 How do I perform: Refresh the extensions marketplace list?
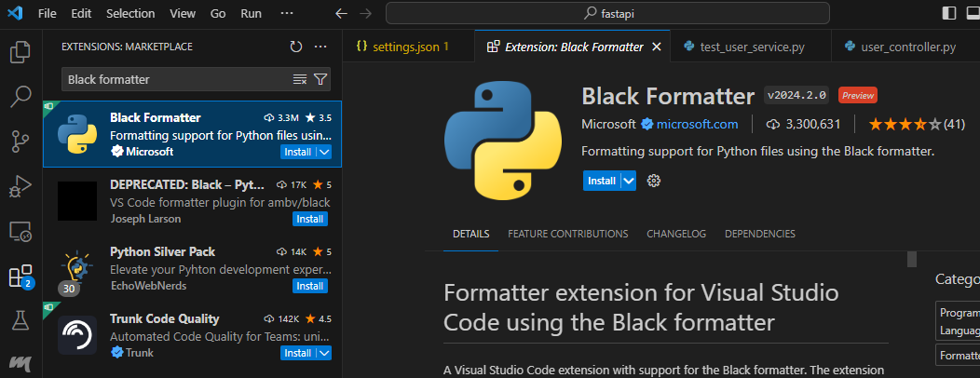coord(296,47)
